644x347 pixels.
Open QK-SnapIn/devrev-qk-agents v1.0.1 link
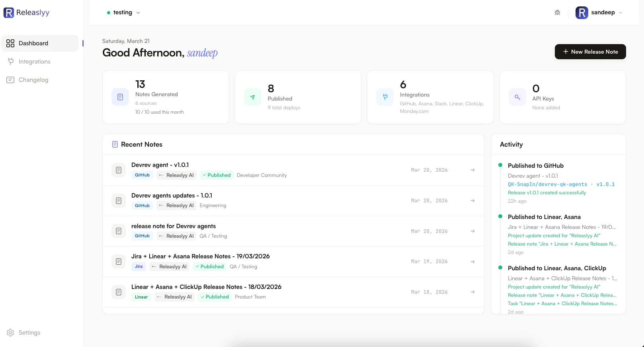pos(561,184)
